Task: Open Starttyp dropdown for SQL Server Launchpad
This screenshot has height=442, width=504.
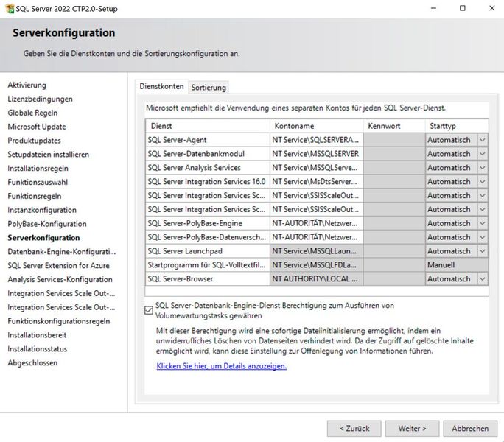Action: pos(483,251)
